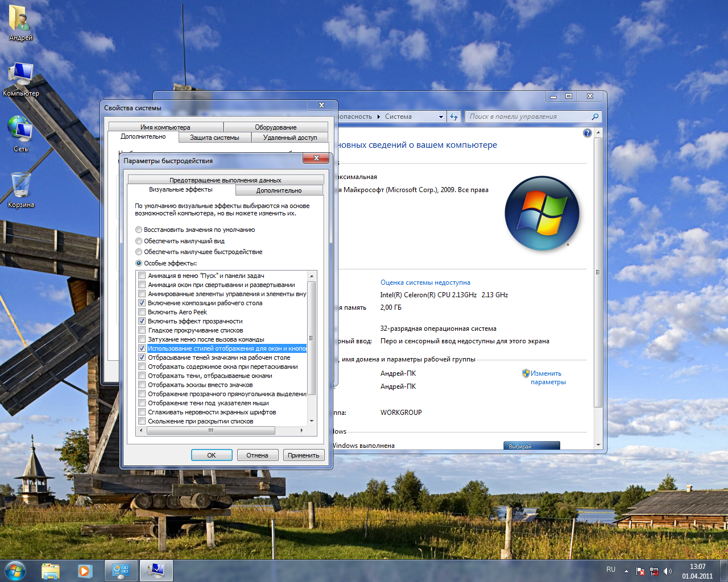
Task: Open Имя компьютера tab
Action: coord(166,127)
